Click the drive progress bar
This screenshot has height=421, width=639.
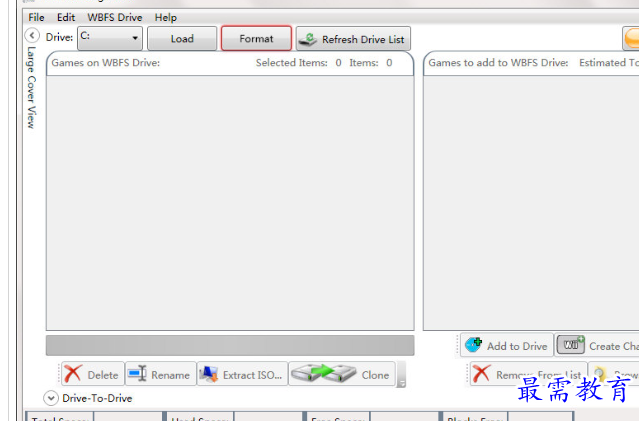[x=230, y=346]
